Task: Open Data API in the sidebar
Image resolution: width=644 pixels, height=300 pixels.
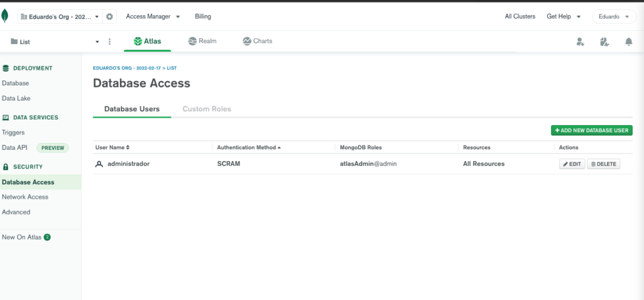Action: [15, 148]
